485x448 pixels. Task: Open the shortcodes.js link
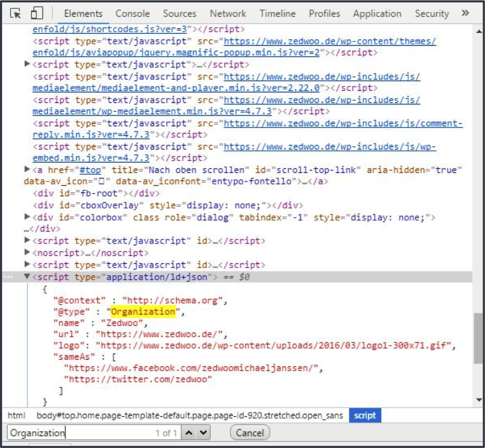(x=110, y=29)
